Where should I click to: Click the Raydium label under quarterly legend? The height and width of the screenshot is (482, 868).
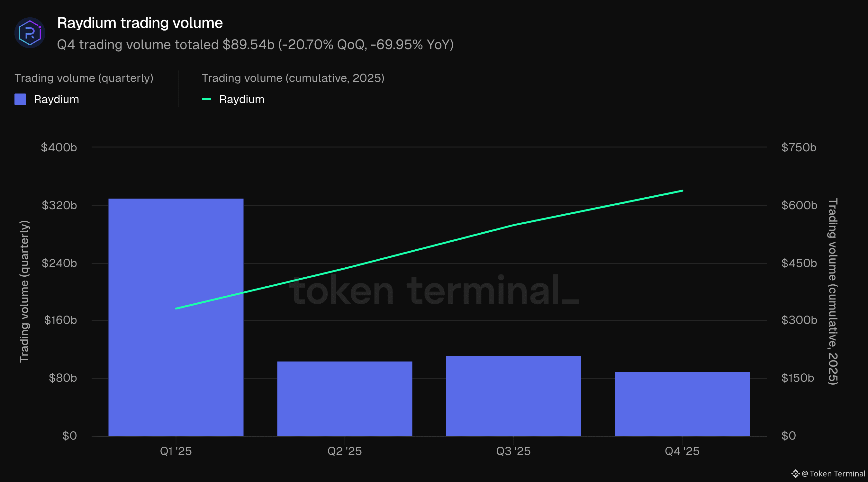tap(56, 99)
